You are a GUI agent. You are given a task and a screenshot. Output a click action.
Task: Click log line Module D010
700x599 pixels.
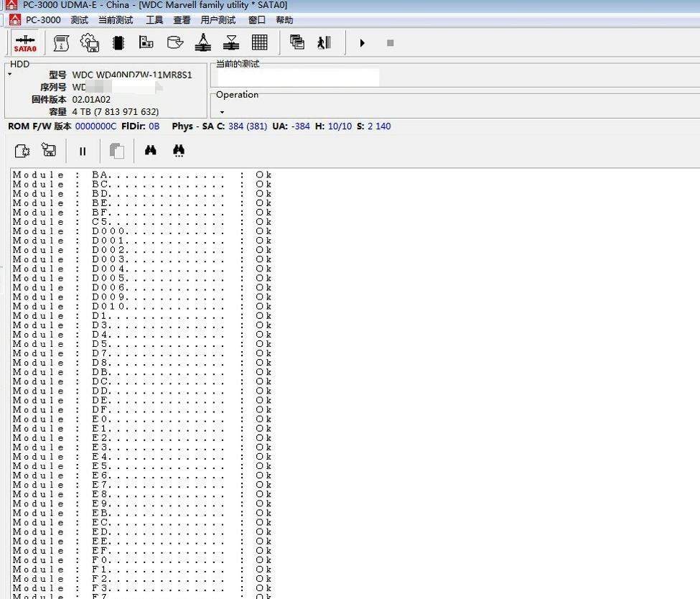pyautogui.click(x=142, y=307)
